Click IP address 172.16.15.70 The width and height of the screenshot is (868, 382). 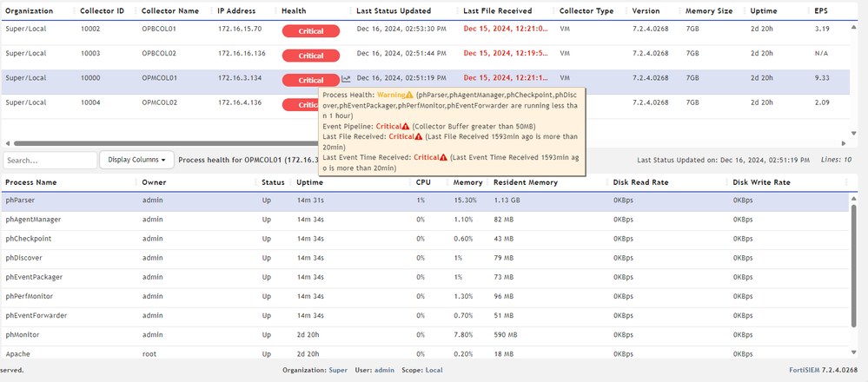coord(240,29)
